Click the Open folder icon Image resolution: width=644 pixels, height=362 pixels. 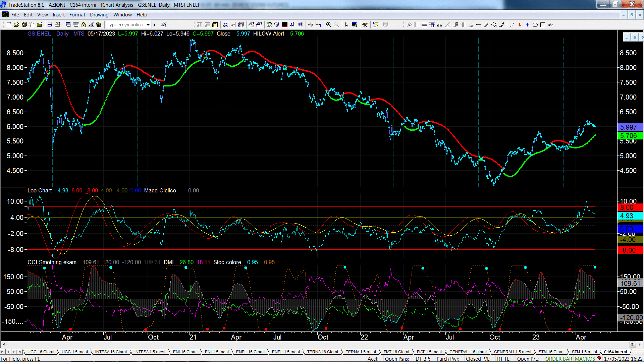tap(16, 24)
